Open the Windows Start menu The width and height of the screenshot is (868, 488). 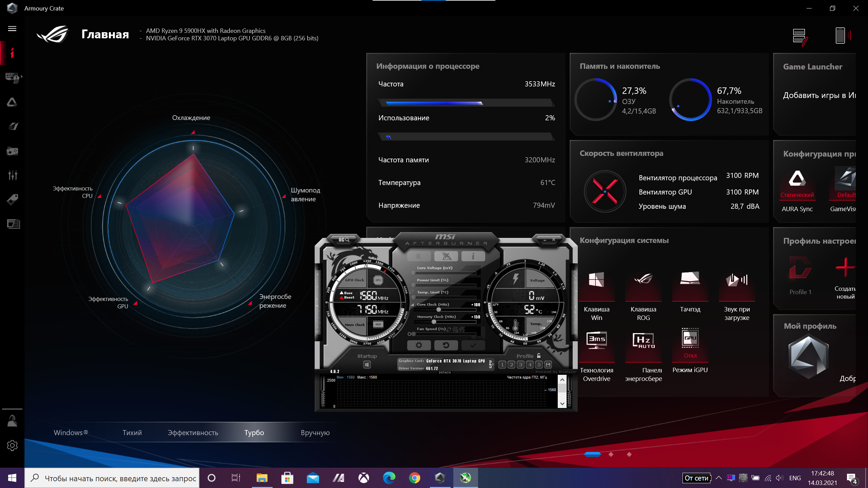point(12,478)
